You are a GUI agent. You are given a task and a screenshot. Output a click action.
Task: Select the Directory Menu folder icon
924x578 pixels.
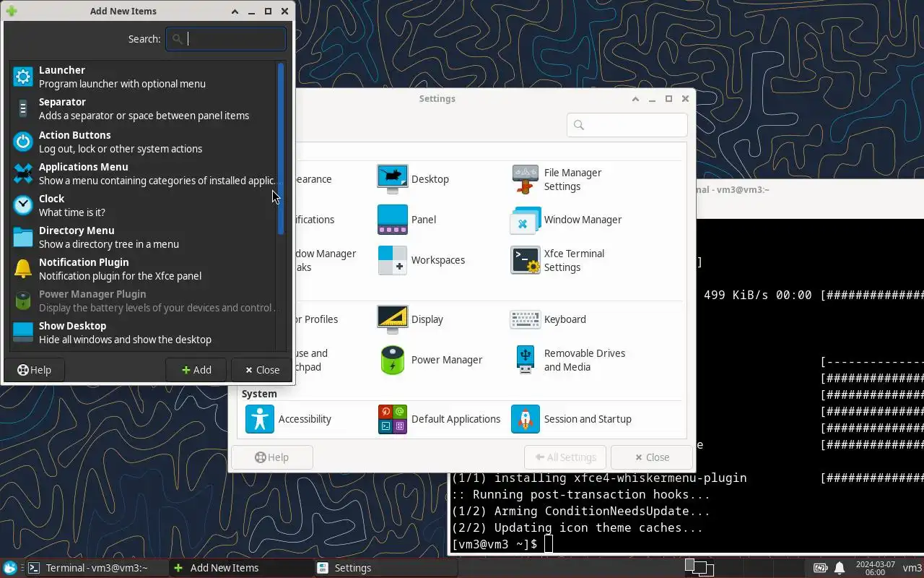23,237
